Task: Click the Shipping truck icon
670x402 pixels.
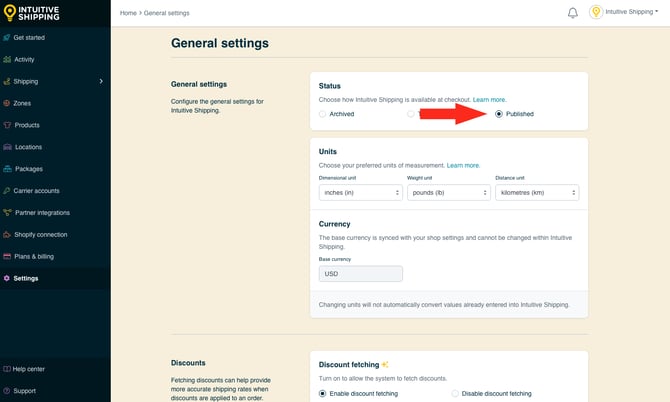Action: (x=7, y=81)
